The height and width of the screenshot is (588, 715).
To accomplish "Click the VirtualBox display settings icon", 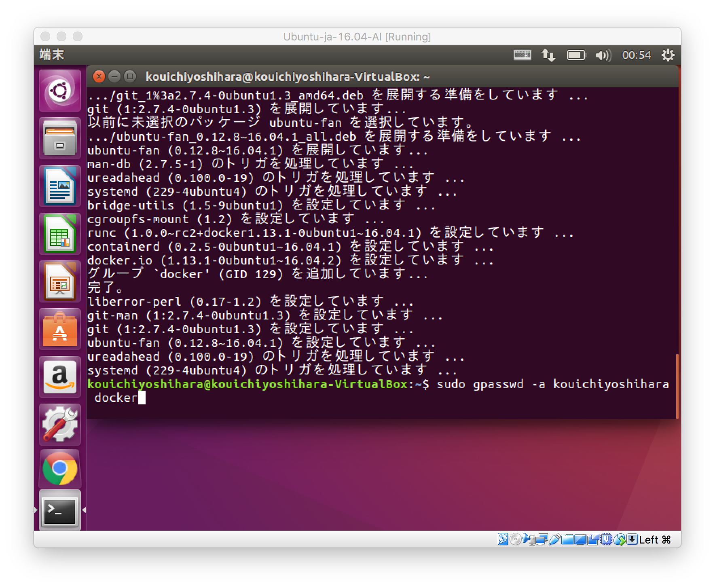I will pyautogui.click(x=580, y=539).
